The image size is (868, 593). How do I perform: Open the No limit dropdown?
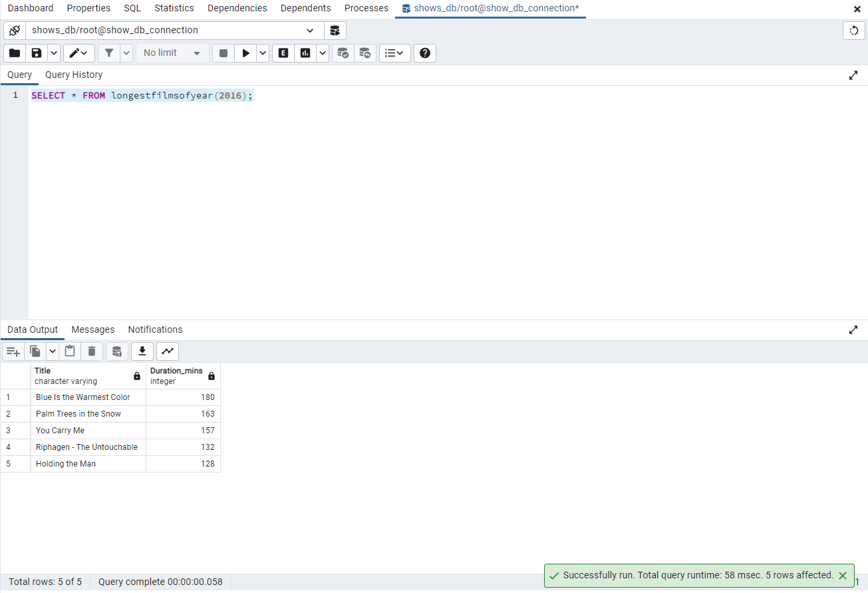pyautogui.click(x=172, y=53)
